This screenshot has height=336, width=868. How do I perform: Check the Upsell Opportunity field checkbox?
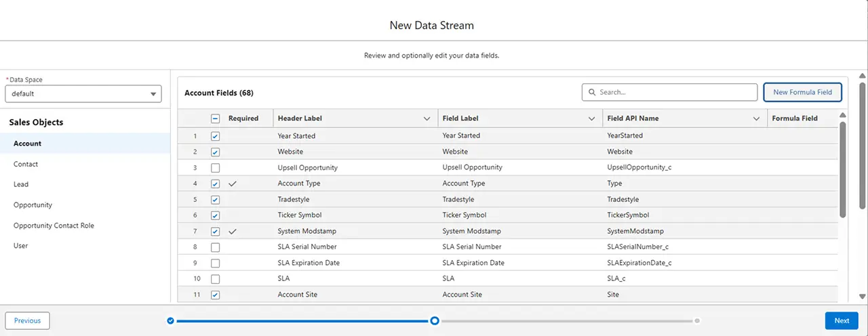click(x=215, y=168)
